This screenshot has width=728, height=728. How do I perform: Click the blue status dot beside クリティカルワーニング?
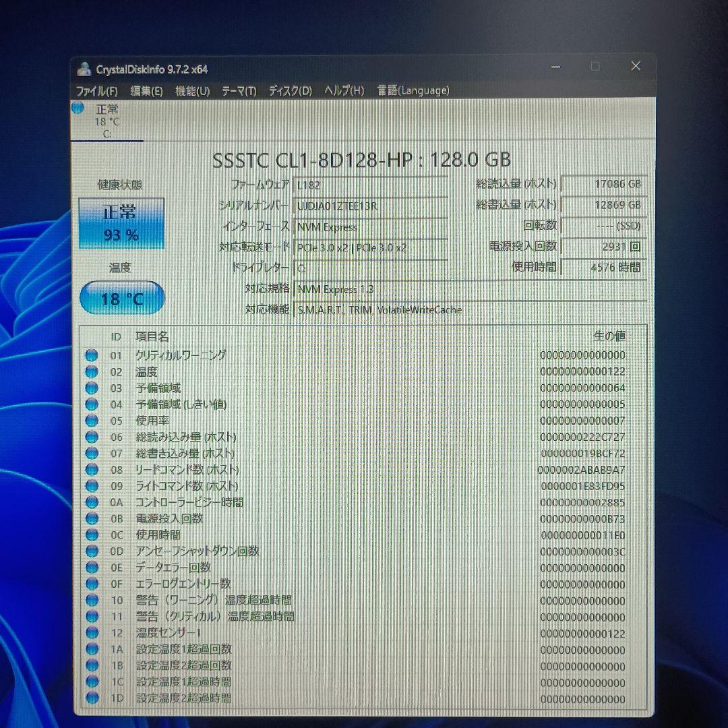coord(92,355)
